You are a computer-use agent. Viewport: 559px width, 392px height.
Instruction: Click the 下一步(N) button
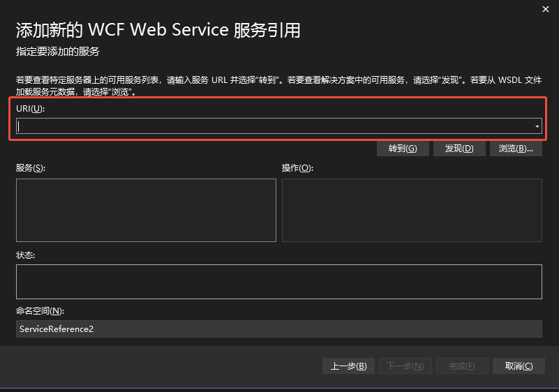point(405,366)
